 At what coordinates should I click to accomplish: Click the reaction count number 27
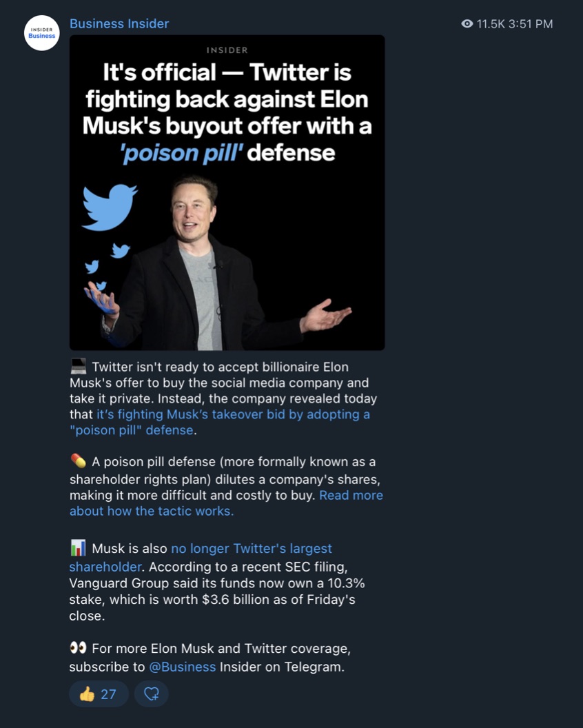tap(108, 694)
